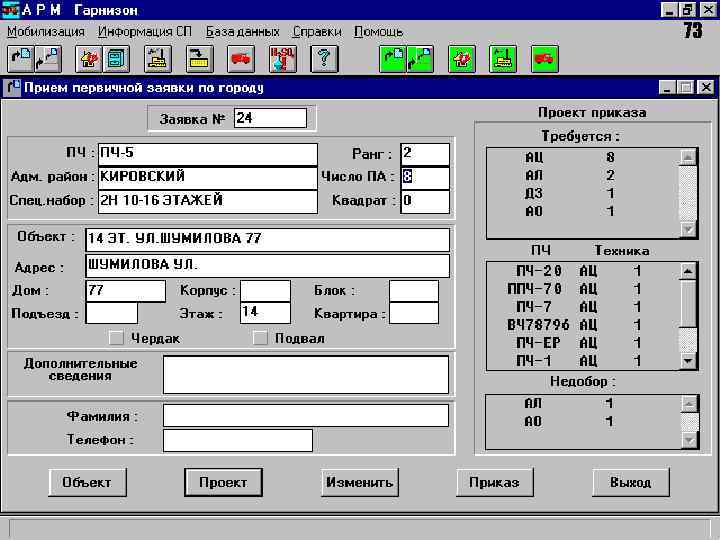Click the Этаж field containing 14
The height and width of the screenshot is (540, 720).
coord(265,313)
